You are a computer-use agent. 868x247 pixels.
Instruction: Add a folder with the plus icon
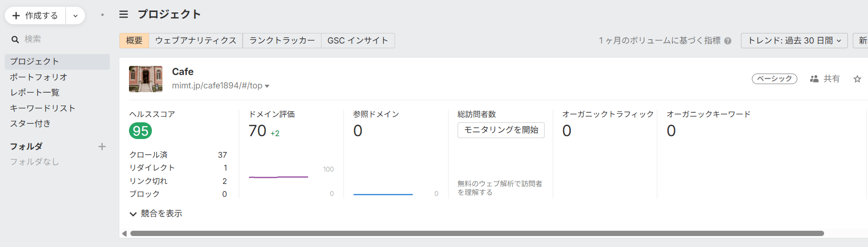(x=102, y=147)
